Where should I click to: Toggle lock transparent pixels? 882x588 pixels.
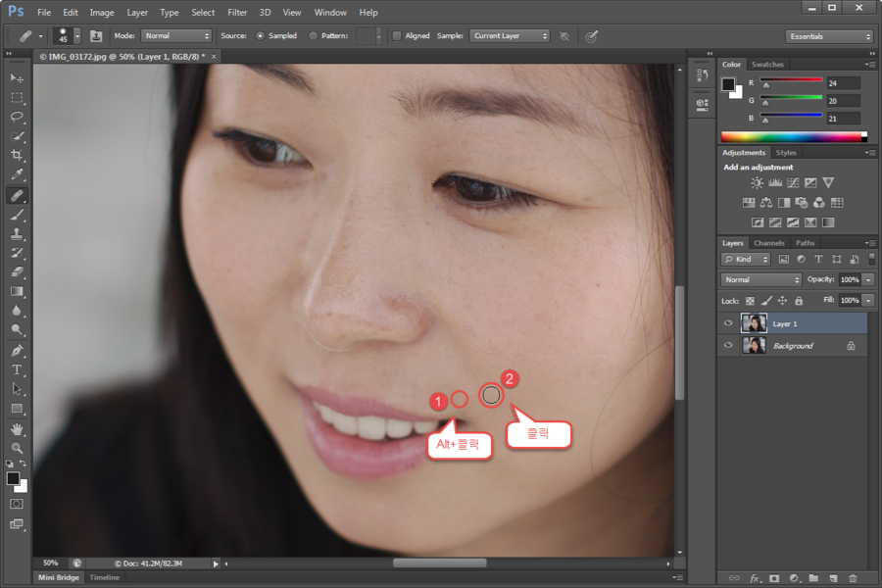point(750,301)
